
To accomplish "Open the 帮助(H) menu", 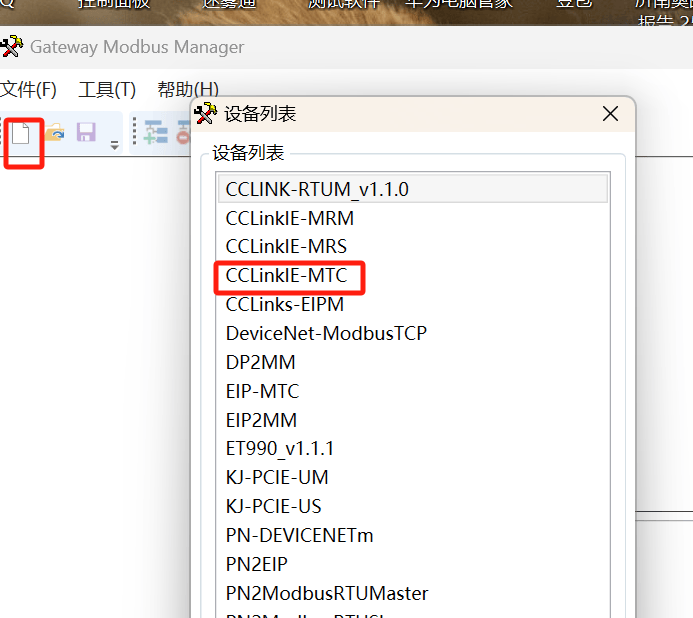I will pos(188,90).
